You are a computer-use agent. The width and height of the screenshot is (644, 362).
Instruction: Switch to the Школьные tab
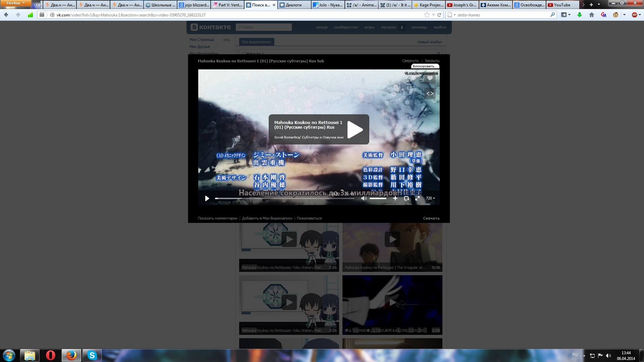tap(160, 5)
